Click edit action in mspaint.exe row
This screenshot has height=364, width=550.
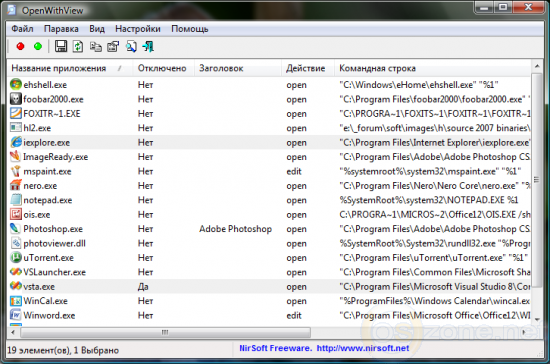click(294, 171)
